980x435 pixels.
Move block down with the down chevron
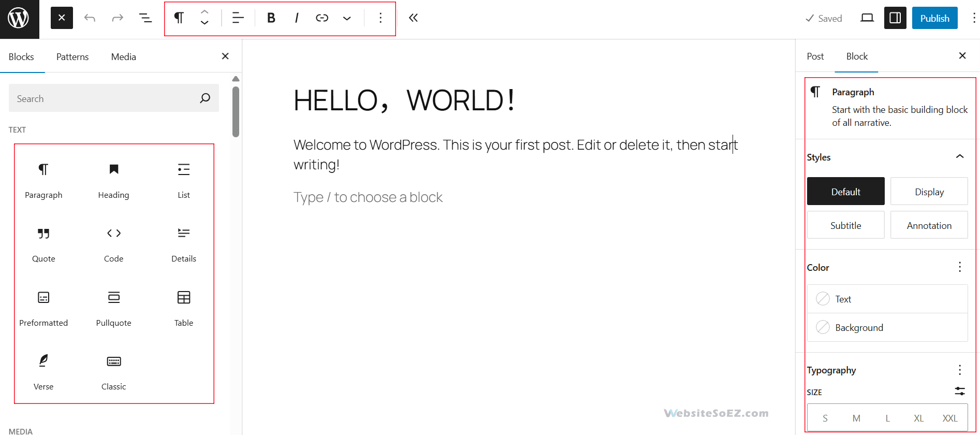coord(204,23)
